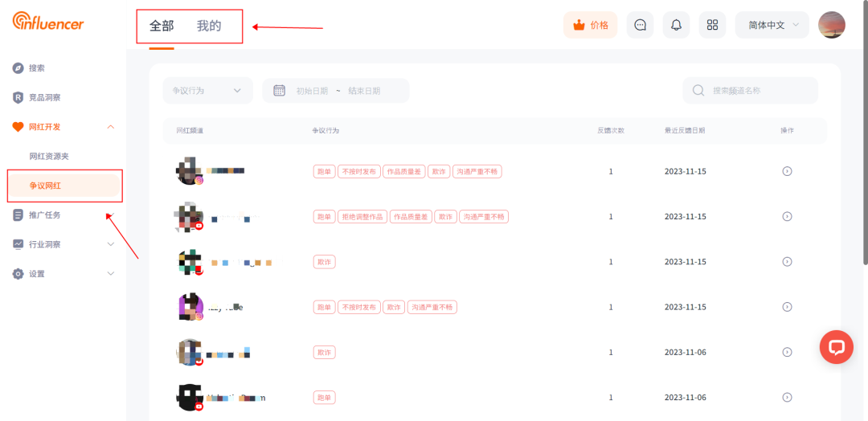Click avatar of fourth row Instagram influencer

coord(190,306)
